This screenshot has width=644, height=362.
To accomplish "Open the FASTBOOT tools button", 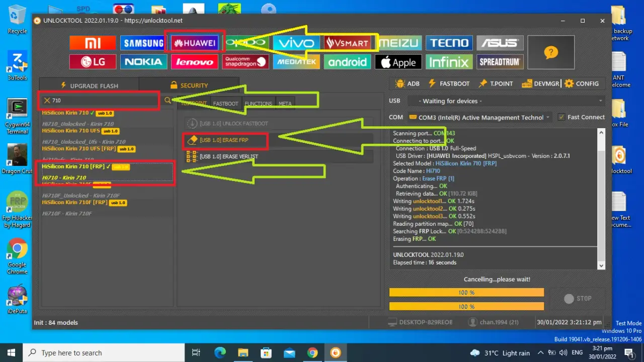I will (449, 83).
